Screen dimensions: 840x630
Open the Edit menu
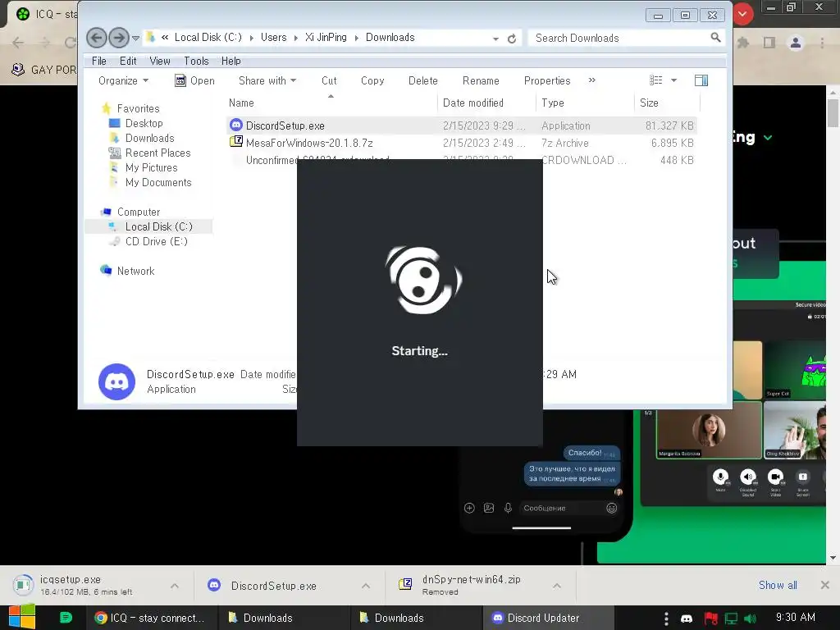127,61
